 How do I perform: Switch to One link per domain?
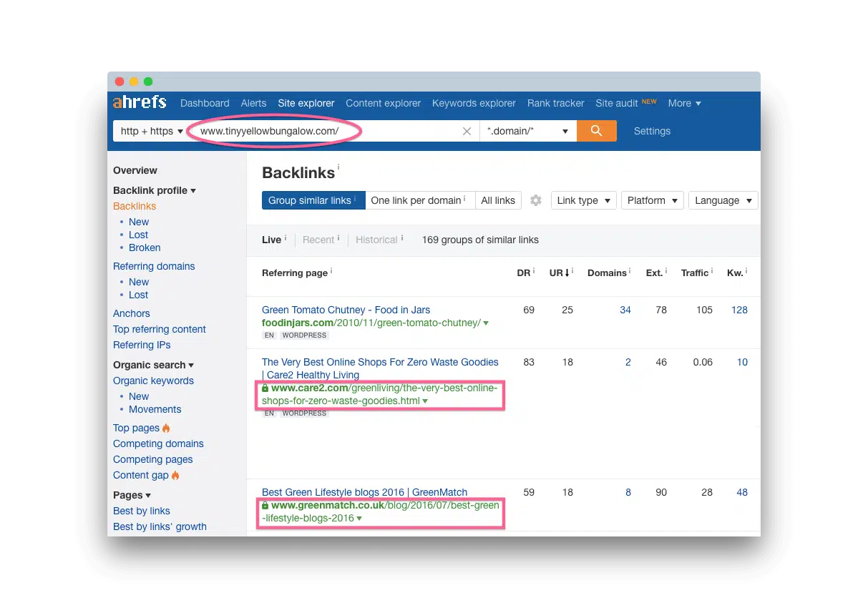tap(419, 200)
